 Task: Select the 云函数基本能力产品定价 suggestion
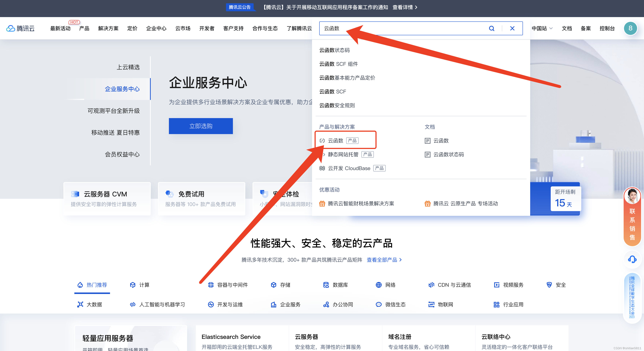pyautogui.click(x=347, y=78)
